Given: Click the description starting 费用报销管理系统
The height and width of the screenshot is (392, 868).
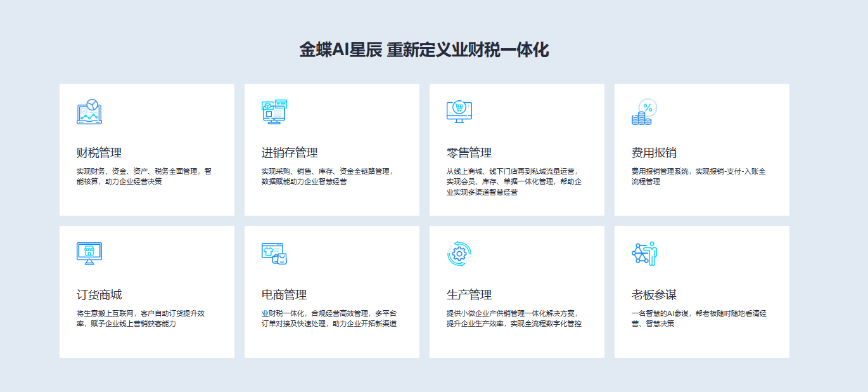Looking at the screenshot, I should click(x=699, y=176).
